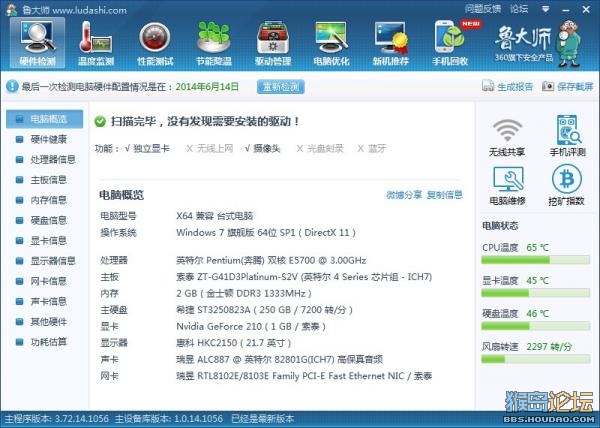Screen dimensions: 600x428
Task: Click the 光盘刻录 feature label
Action: click(325, 148)
